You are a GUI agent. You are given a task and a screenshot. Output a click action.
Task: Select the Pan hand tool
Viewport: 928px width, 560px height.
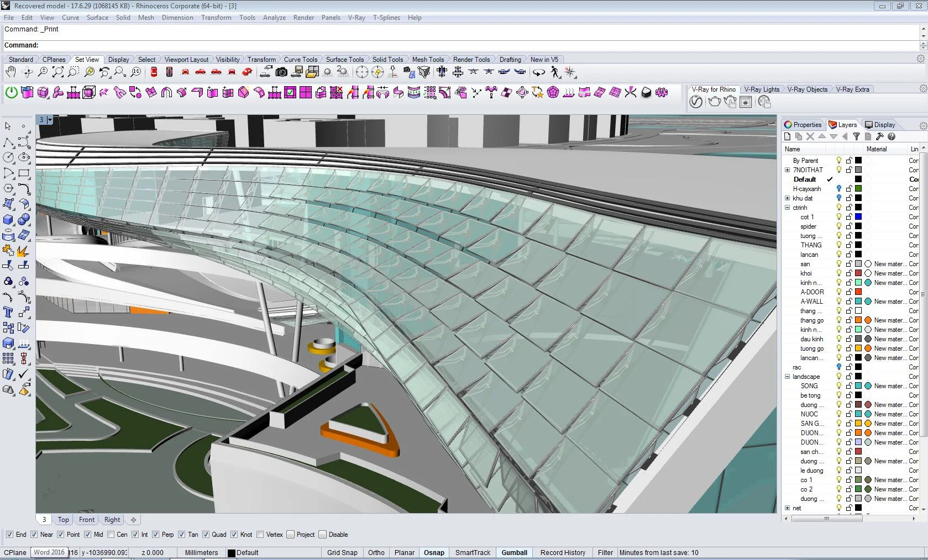[11, 72]
